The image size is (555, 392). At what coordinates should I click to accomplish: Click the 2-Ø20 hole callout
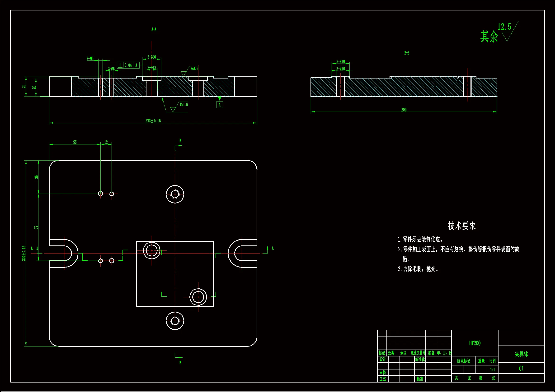click(x=151, y=57)
